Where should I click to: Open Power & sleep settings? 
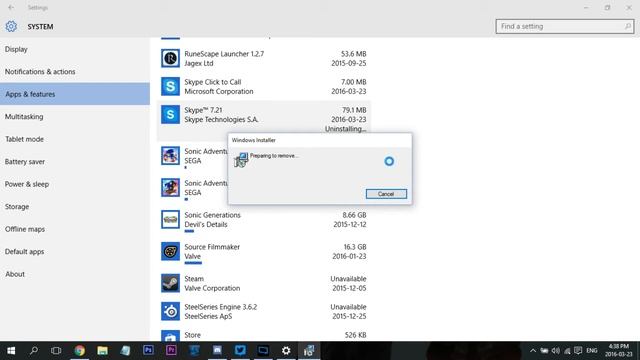coord(75,184)
